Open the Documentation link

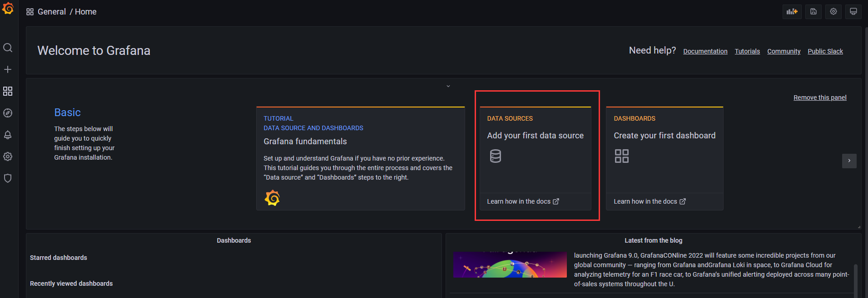point(705,51)
